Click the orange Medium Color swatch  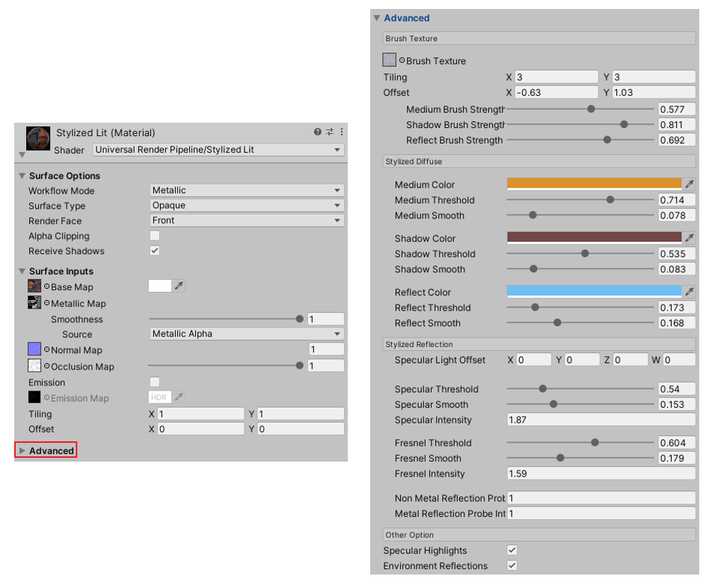(595, 183)
